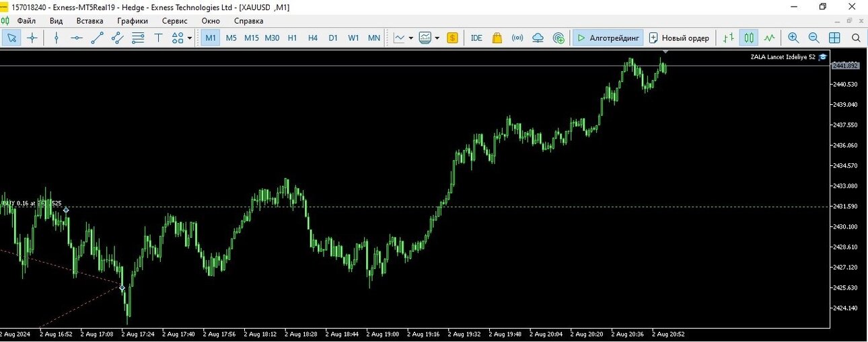Switch to D1 timeframe
Screen dimensions: 868x342
(x=333, y=38)
